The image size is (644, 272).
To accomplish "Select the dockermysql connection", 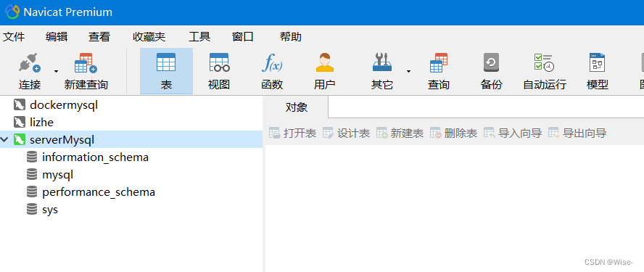I will tap(64, 105).
